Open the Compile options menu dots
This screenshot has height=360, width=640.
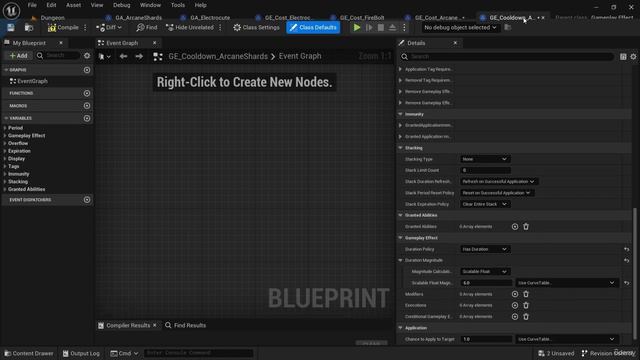85,27
